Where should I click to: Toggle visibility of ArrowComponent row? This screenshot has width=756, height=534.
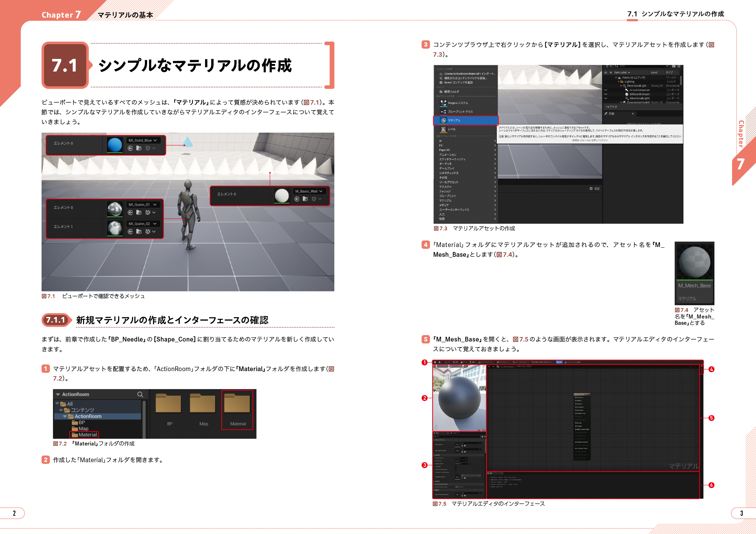click(605, 90)
